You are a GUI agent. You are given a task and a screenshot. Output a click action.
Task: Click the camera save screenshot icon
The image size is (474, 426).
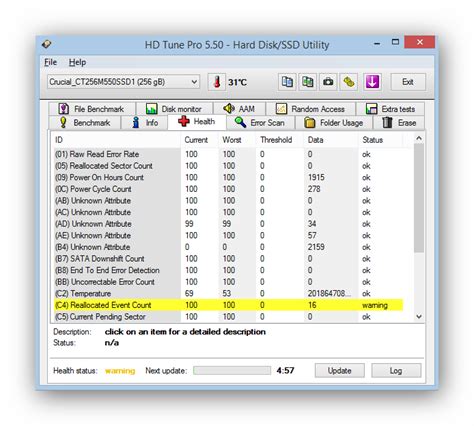(328, 82)
